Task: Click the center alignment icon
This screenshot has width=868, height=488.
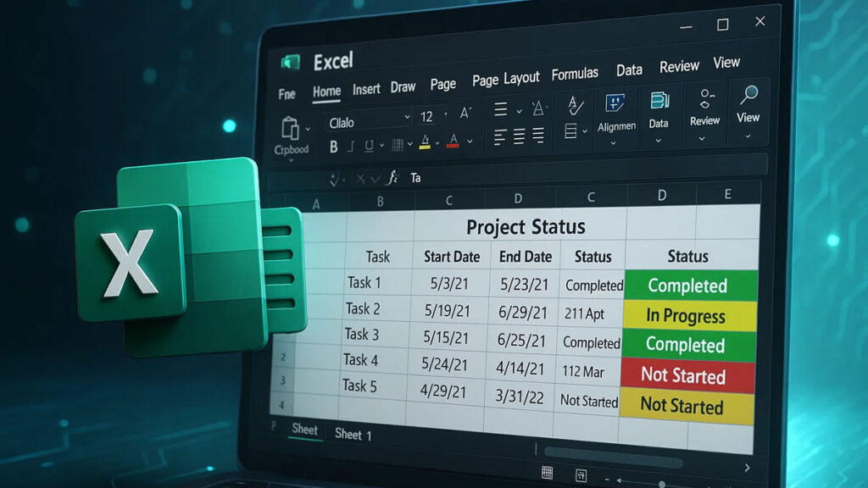Action: [x=518, y=137]
